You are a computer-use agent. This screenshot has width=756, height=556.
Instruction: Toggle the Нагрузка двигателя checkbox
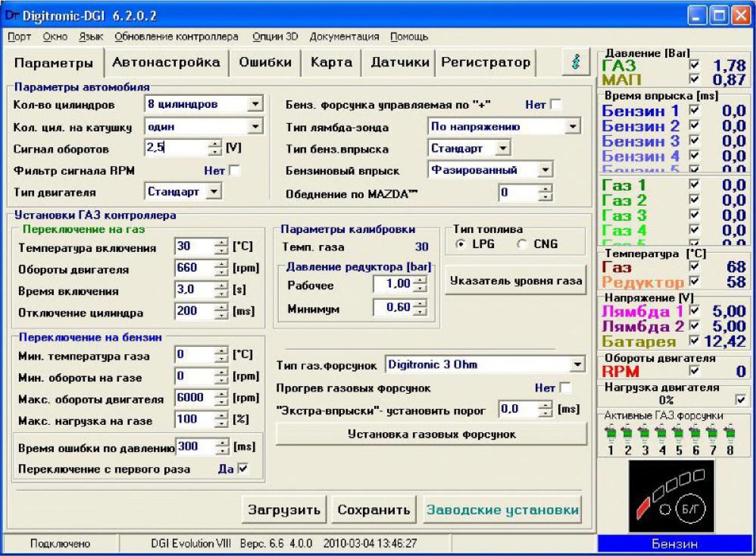pyautogui.click(x=740, y=399)
